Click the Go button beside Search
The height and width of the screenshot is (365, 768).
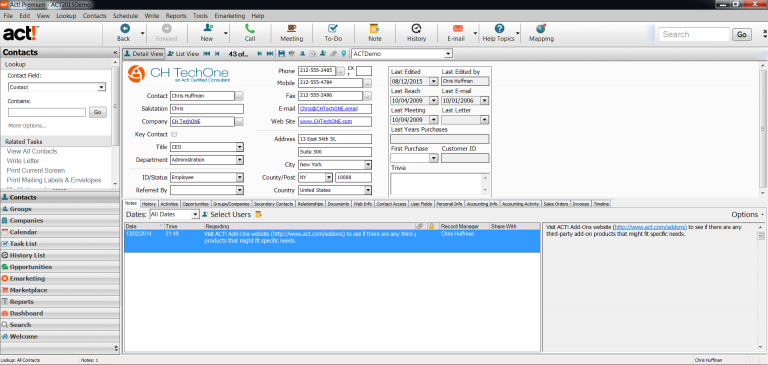(x=742, y=34)
